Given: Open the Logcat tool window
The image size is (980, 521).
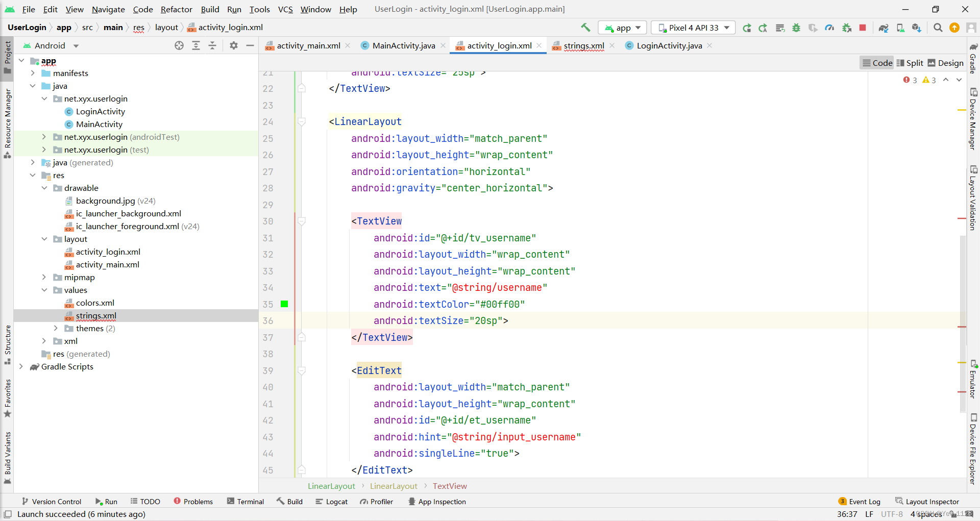Looking at the screenshot, I should 332,502.
